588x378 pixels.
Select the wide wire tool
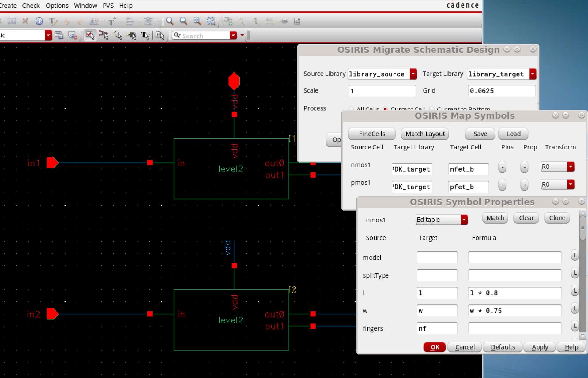click(256, 21)
